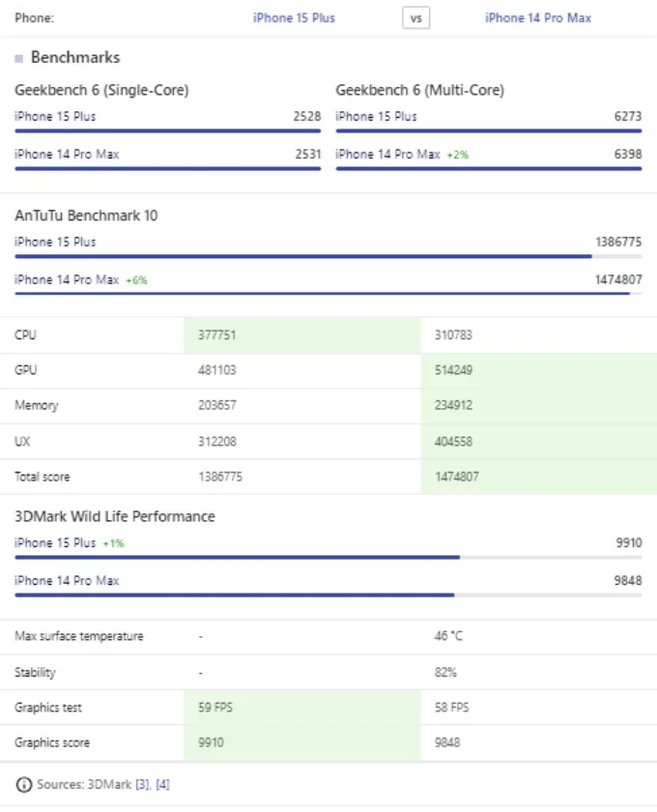Select the Graphics test 59 FPS cell
This screenshot has width=657, height=812.
tap(302, 708)
